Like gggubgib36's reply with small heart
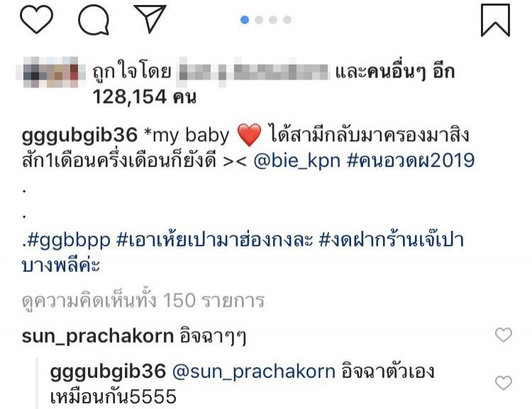The width and height of the screenshot is (532, 409). (x=503, y=383)
